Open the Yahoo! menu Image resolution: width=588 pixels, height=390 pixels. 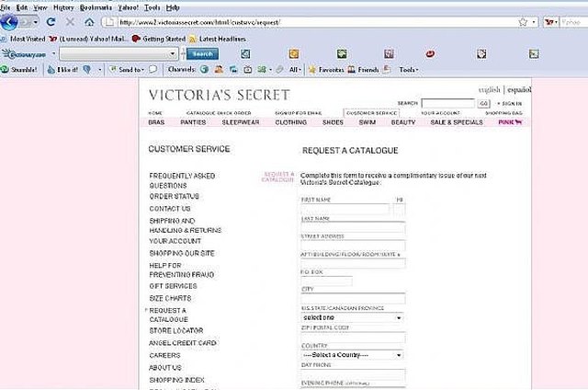[x=129, y=7]
